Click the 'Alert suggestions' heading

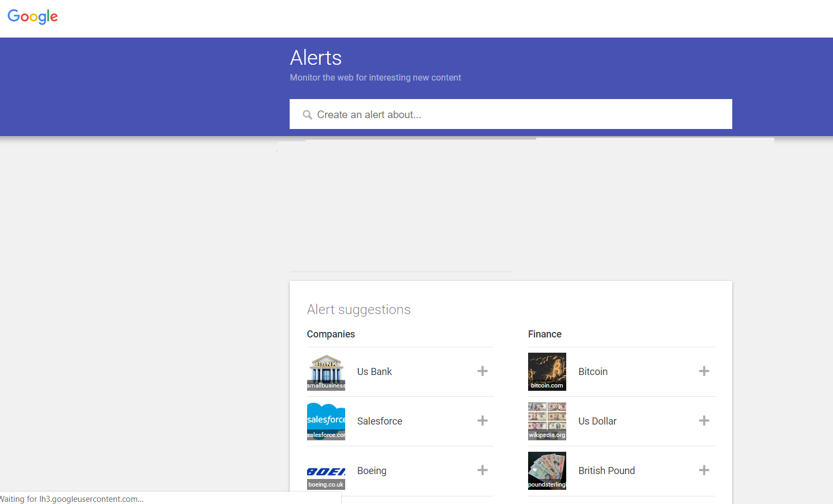pyautogui.click(x=359, y=310)
